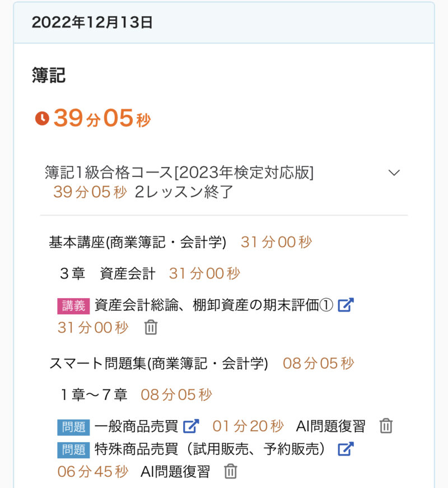Open the 資産会計総論、棚卸資産の期末評価① lecture
The width and height of the screenshot is (448, 488).
pos(214,305)
